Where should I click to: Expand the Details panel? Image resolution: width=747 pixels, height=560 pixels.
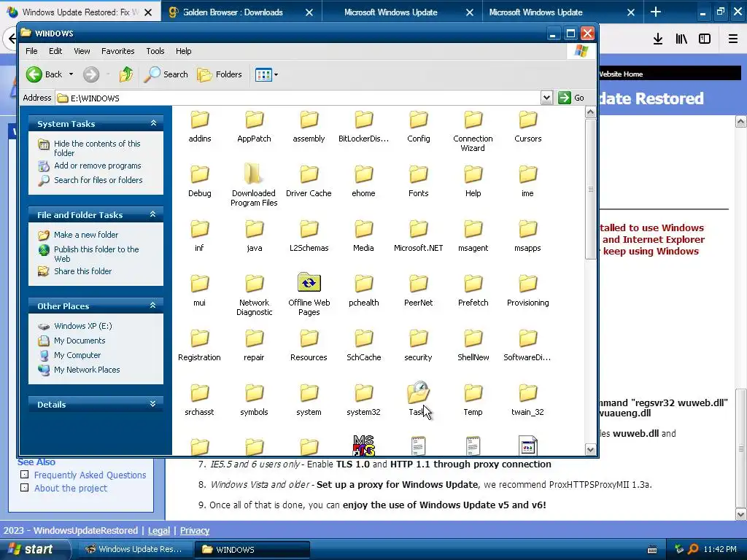coord(153,404)
